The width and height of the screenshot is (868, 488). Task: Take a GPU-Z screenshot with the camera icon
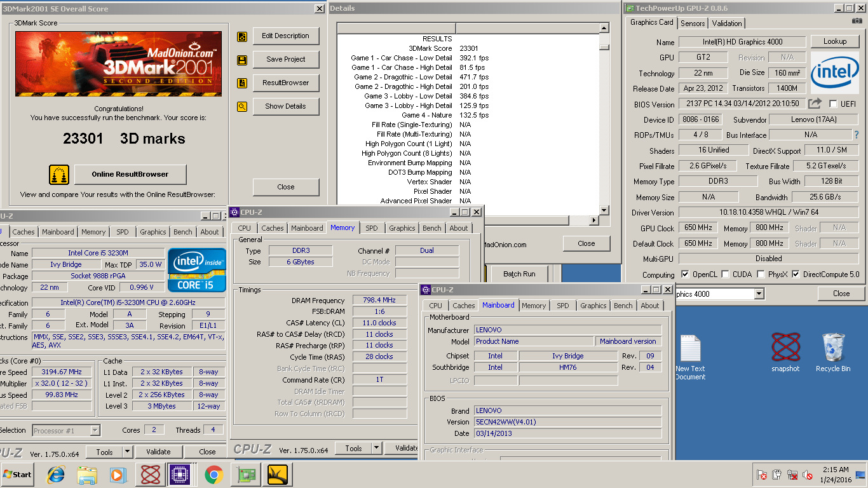858,22
